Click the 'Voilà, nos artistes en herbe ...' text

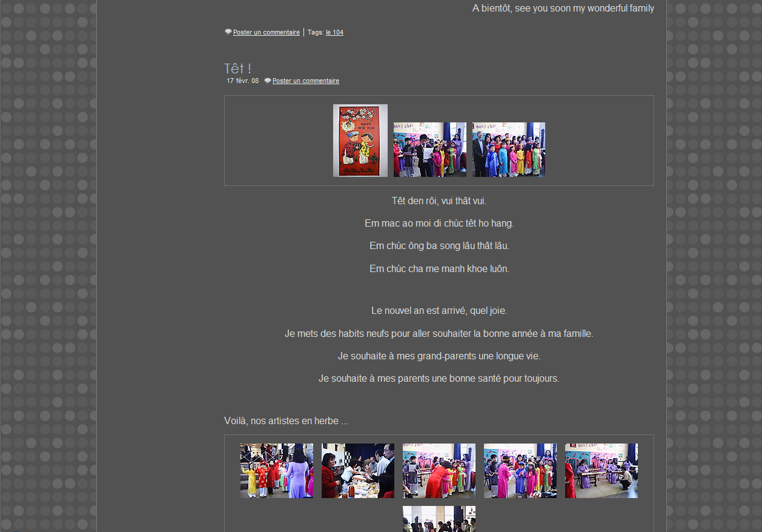point(286,421)
